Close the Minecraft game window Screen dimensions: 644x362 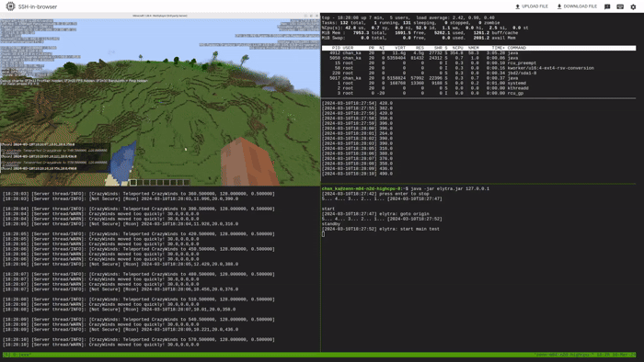tap(316, 16)
